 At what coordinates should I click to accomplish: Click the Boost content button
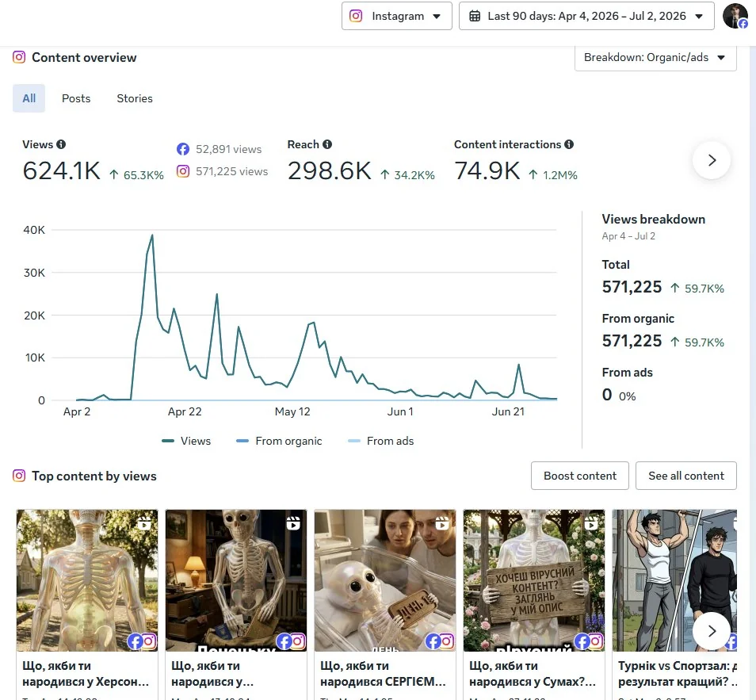click(x=580, y=476)
